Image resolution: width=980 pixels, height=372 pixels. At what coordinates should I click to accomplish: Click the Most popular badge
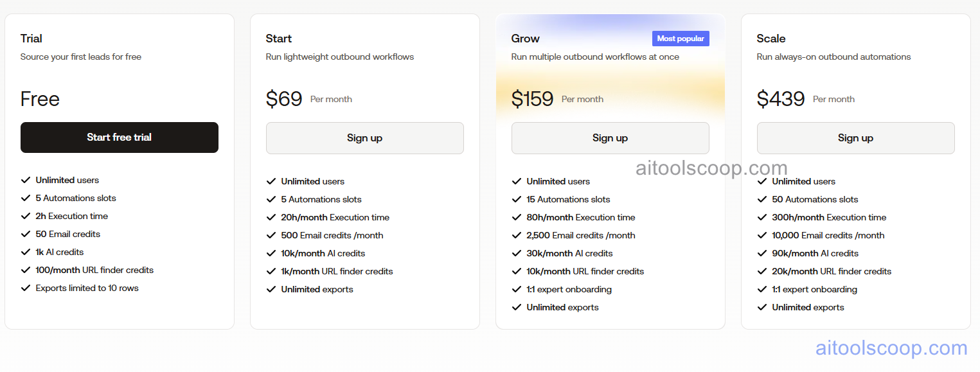click(681, 39)
